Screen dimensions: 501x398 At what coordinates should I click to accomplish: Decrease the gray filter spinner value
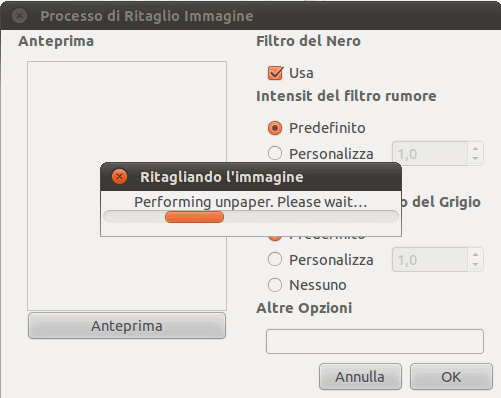pyautogui.click(x=476, y=265)
